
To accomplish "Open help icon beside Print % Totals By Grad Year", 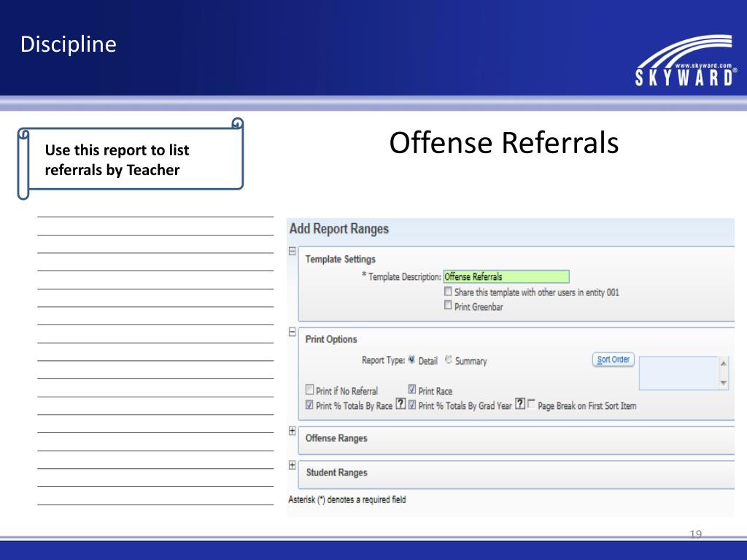I will pos(520,405).
